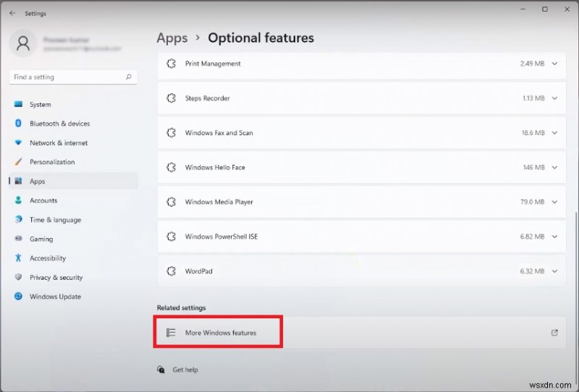Click the Accessibility figure icon
Screen dimensions: 579x392
pyautogui.click(x=18, y=258)
